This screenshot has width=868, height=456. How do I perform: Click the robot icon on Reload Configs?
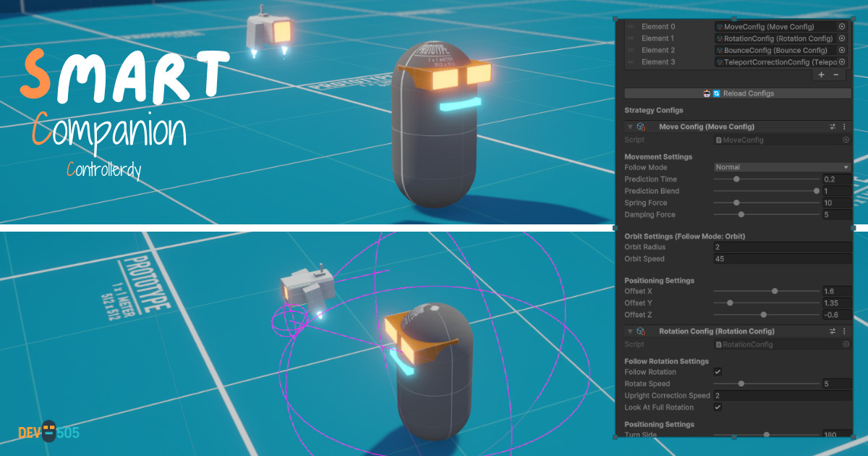click(x=707, y=93)
